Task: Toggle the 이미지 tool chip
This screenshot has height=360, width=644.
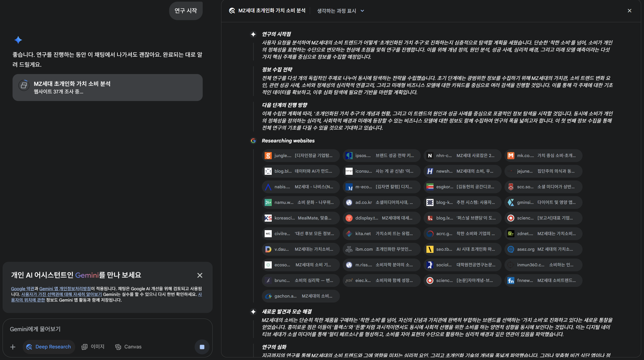Action: coord(93,347)
